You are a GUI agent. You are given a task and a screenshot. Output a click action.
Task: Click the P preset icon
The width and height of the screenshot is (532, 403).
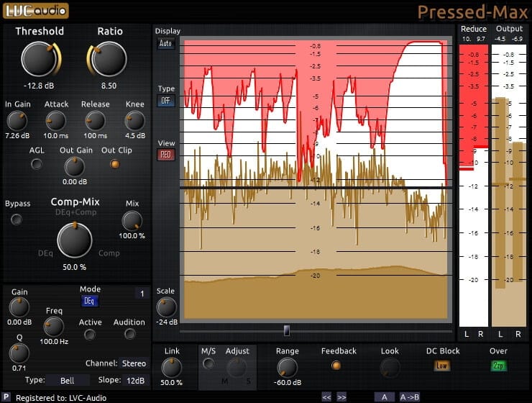6,397
